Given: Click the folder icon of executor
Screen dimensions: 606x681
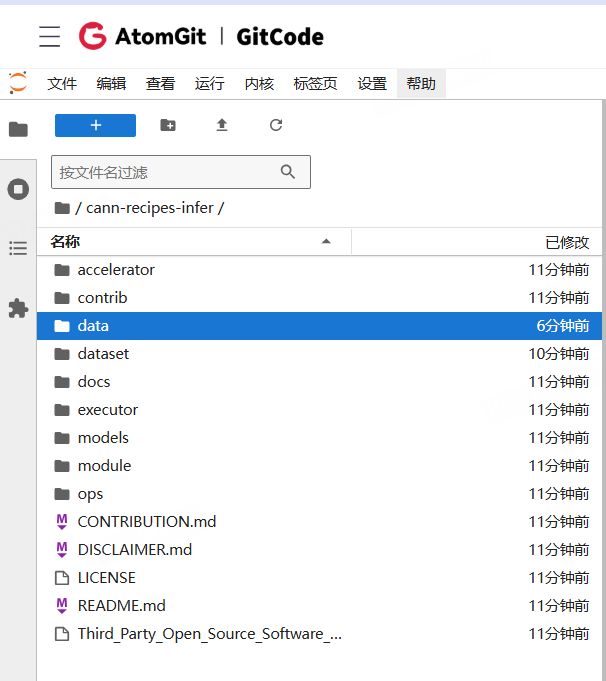Looking at the screenshot, I should pyautogui.click(x=62, y=410).
